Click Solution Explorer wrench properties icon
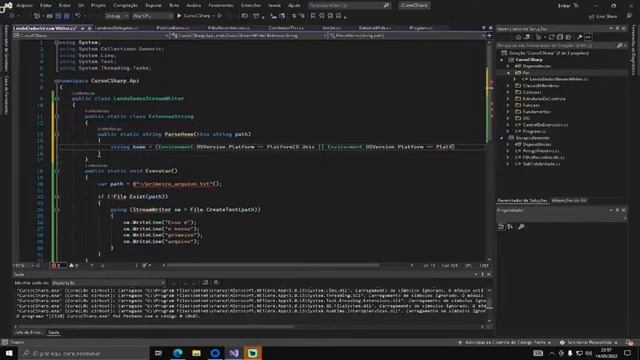The width and height of the screenshot is (640, 360). [x=580, y=37]
